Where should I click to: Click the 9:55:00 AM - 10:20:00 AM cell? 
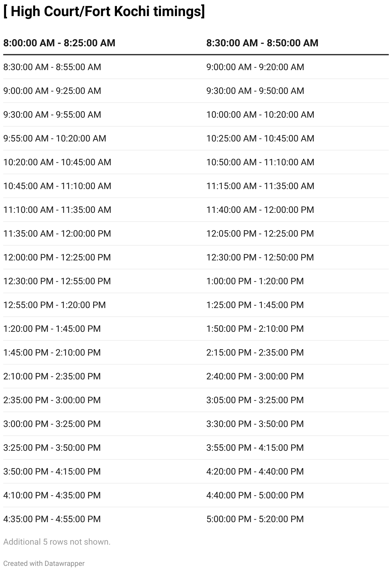pyautogui.click(x=55, y=138)
